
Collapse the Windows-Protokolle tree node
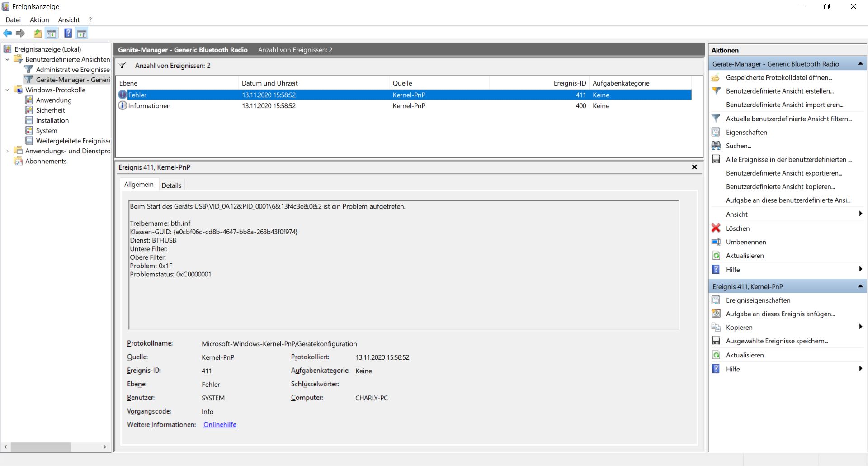coord(7,90)
